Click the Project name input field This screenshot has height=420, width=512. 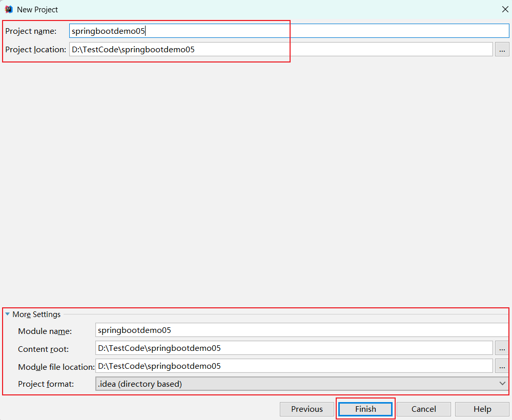click(x=289, y=31)
